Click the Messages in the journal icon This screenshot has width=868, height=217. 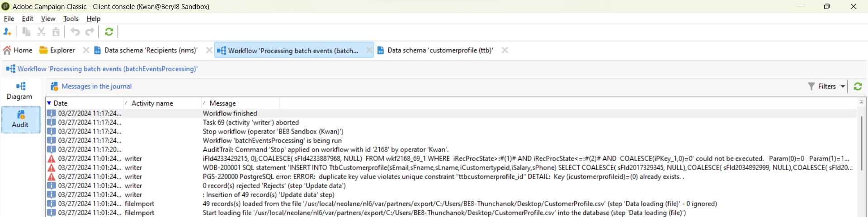click(x=54, y=86)
